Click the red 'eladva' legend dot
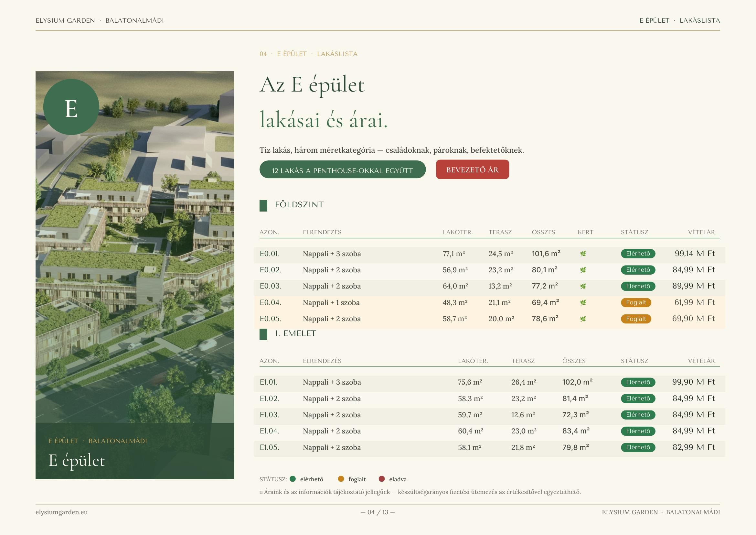 click(382, 479)
